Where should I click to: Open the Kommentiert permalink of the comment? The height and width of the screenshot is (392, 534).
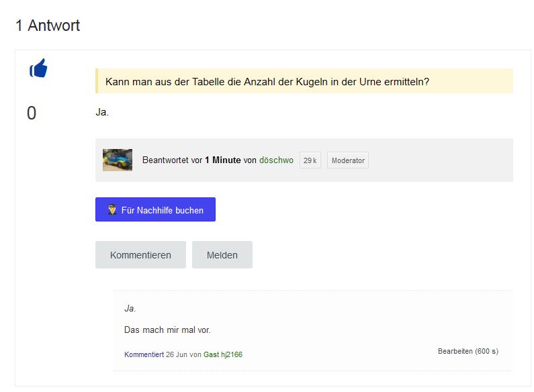pyautogui.click(x=144, y=354)
